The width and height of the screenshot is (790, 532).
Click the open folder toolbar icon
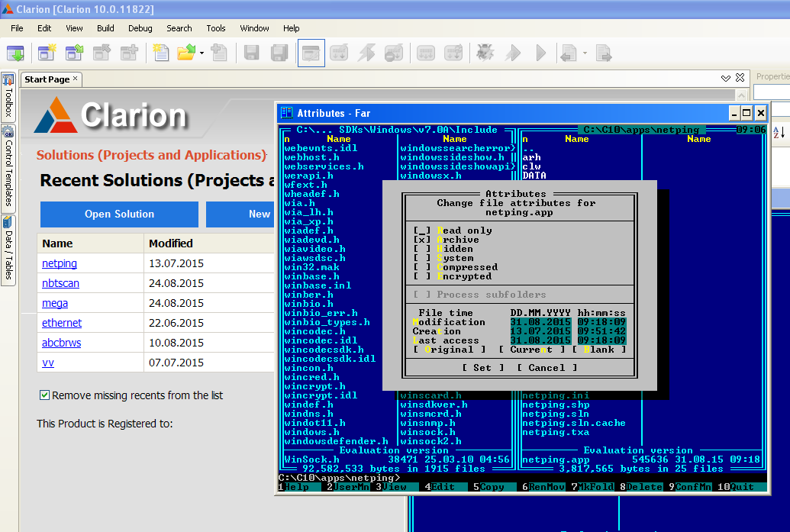pos(185,53)
